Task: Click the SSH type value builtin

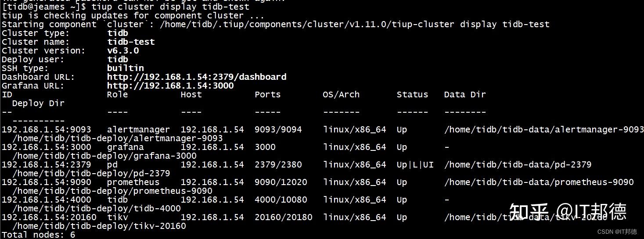Action: 125,68
